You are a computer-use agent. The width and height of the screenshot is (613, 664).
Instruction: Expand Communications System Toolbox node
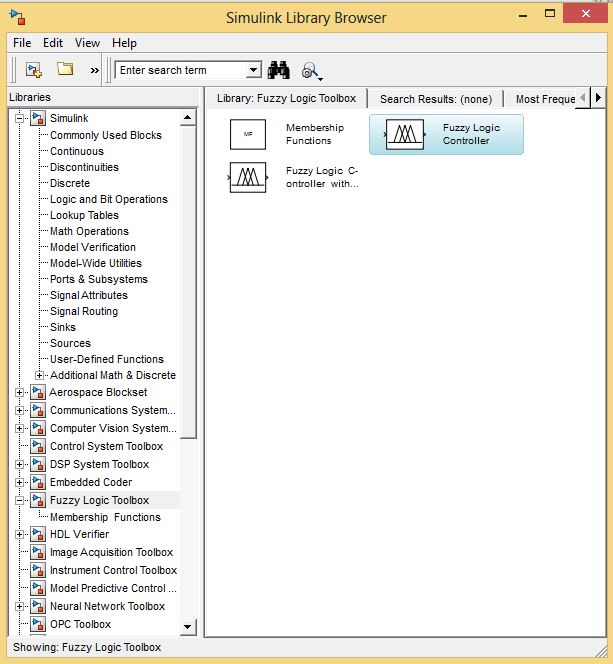(19, 410)
